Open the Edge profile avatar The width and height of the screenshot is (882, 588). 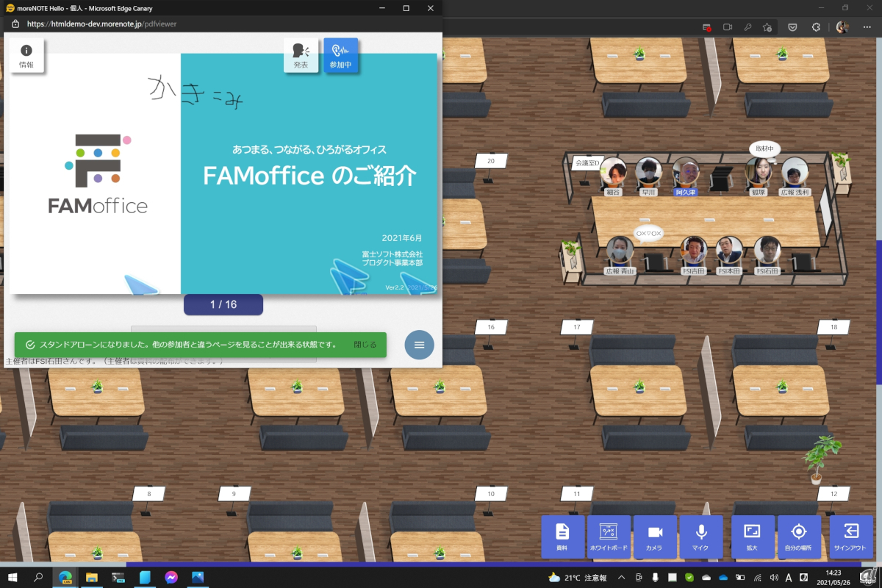[842, 27]
